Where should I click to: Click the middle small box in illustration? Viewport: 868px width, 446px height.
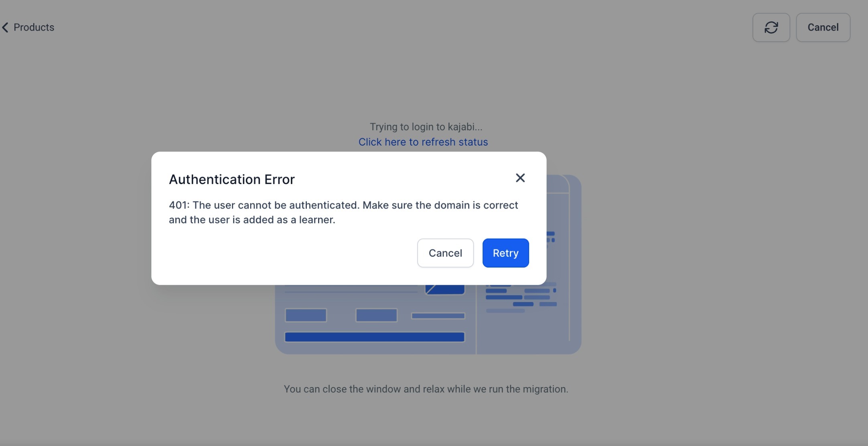tap(376, 315)
